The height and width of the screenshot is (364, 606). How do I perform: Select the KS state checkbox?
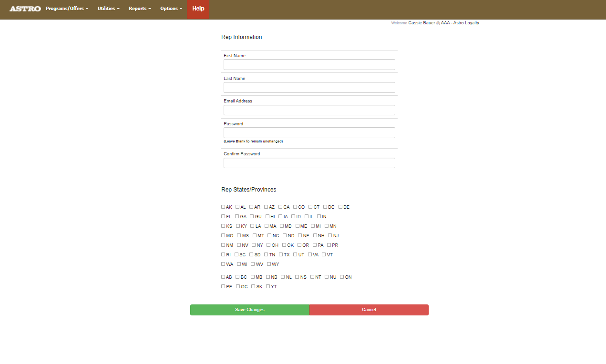tap(223, 226)
